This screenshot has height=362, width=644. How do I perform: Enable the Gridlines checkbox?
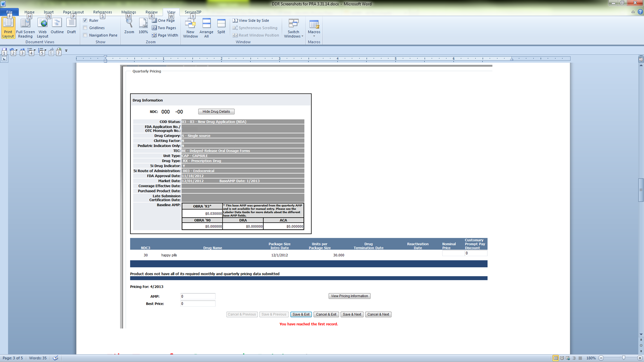85,28
